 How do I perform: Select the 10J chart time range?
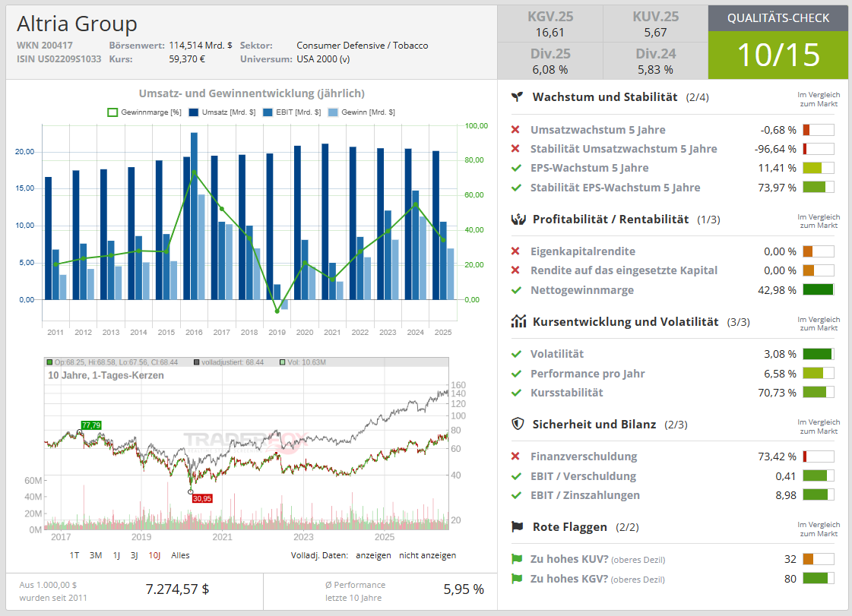154,555
